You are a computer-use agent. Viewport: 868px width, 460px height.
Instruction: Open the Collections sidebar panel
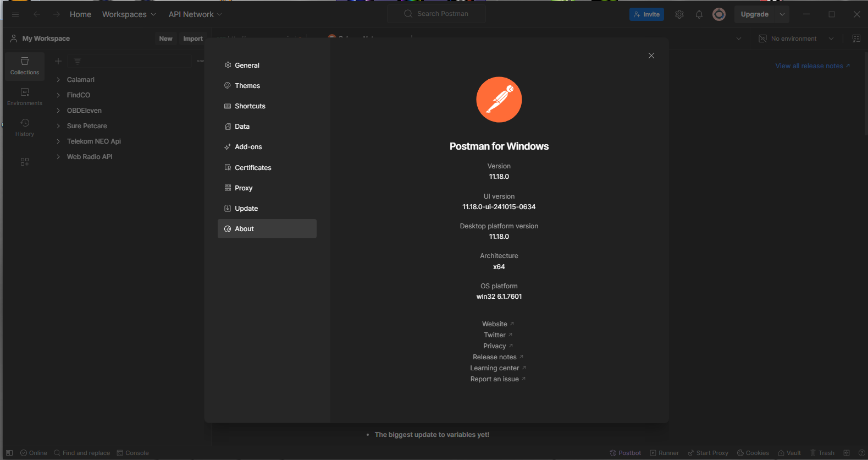(x=25, y=66)
